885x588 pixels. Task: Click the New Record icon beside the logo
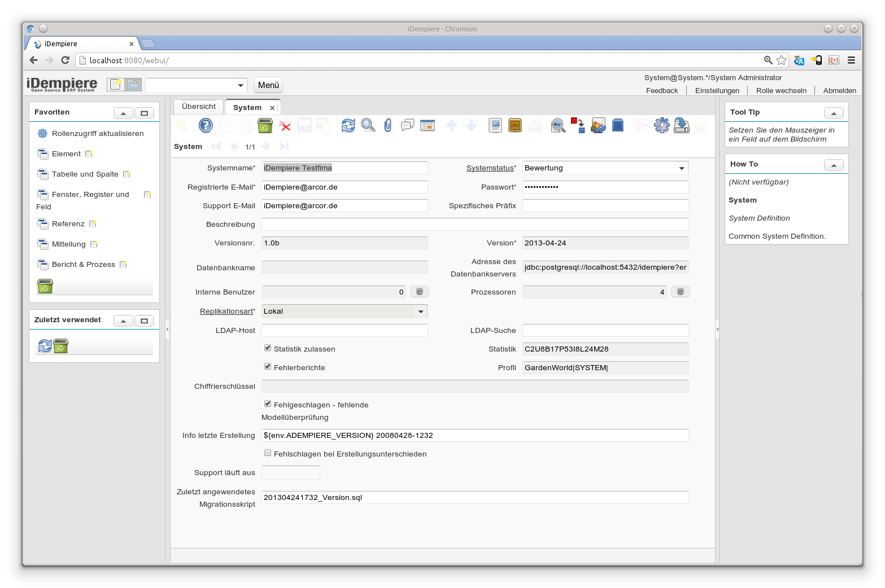point(116,85)
